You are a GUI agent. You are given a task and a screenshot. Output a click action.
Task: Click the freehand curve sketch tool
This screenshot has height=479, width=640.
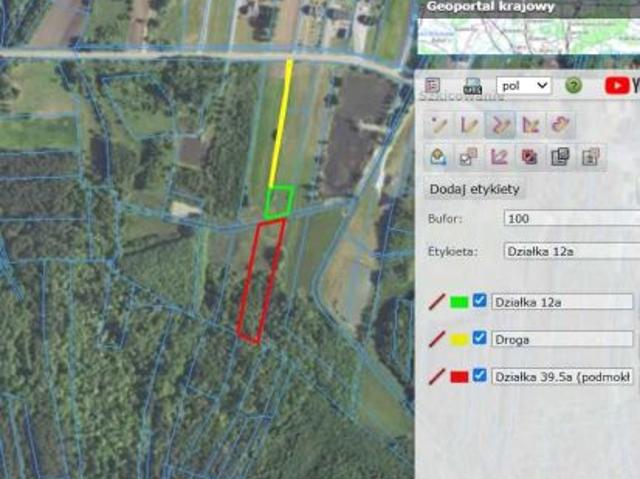[x=563, y=125]
